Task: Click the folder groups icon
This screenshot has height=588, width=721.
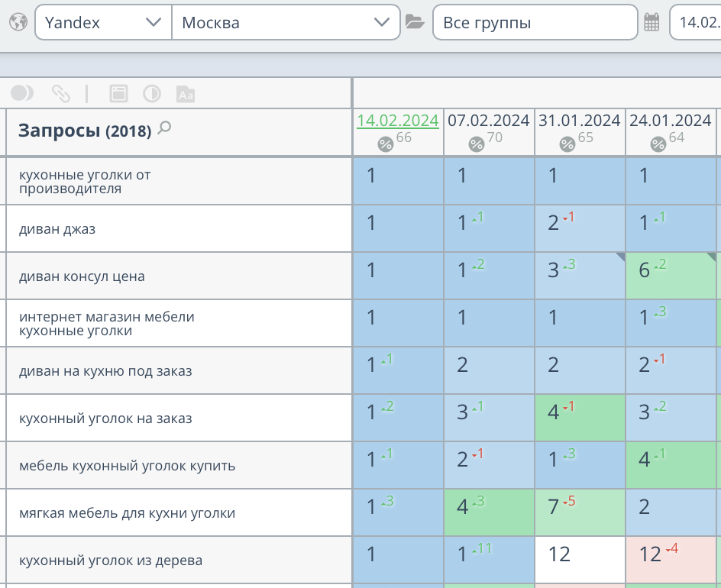Action: [x=415, y=22]
